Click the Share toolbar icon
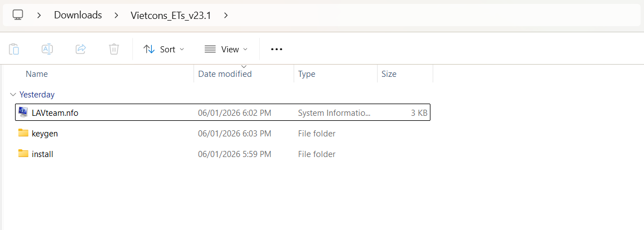This screenshot has width=644, height=230. [x=81, y=49]
